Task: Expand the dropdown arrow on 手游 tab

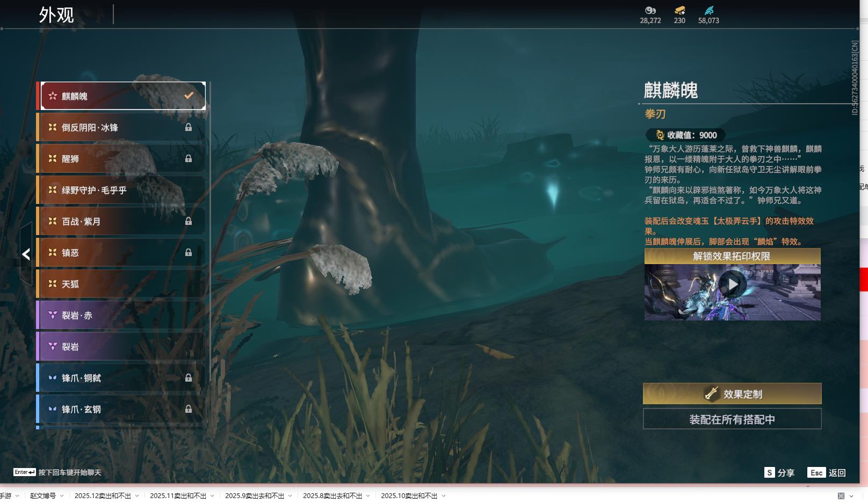Action: [x=17, y=495]
